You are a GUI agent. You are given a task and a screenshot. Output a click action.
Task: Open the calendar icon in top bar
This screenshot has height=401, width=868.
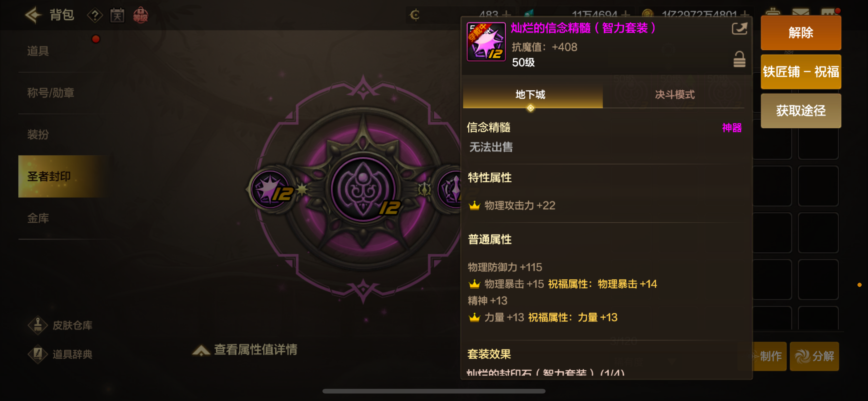point(117,16)
